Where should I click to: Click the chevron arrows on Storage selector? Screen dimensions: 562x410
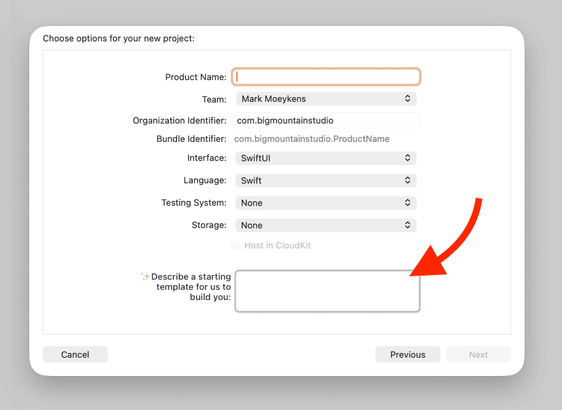[408, 225]
